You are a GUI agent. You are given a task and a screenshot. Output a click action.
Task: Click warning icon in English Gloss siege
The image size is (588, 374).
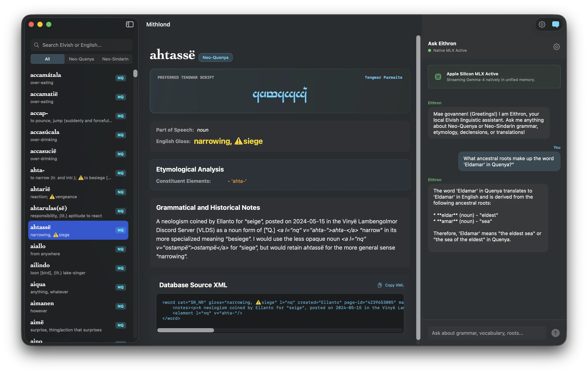238,141
